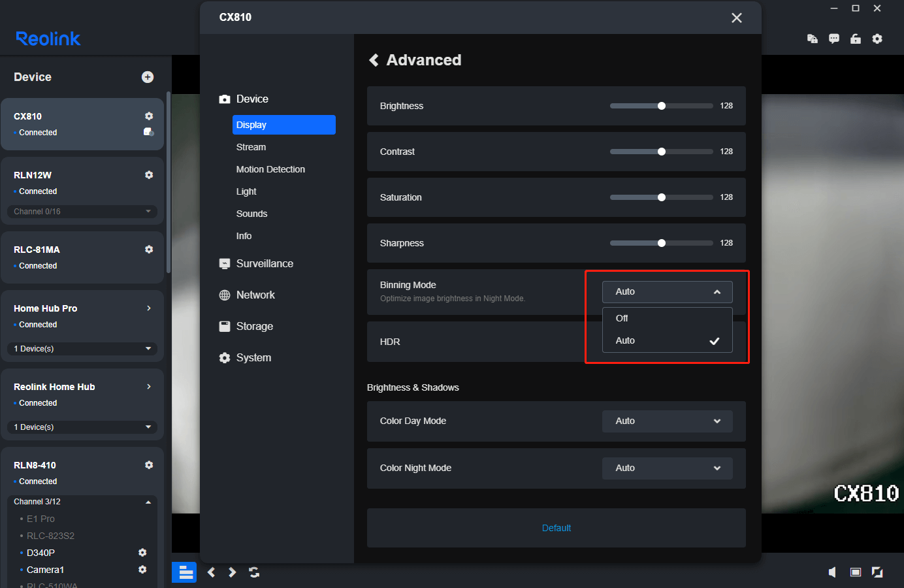This screenshot has width=904, height=588.
Task: Open the System section
Action: click(245, 357)
